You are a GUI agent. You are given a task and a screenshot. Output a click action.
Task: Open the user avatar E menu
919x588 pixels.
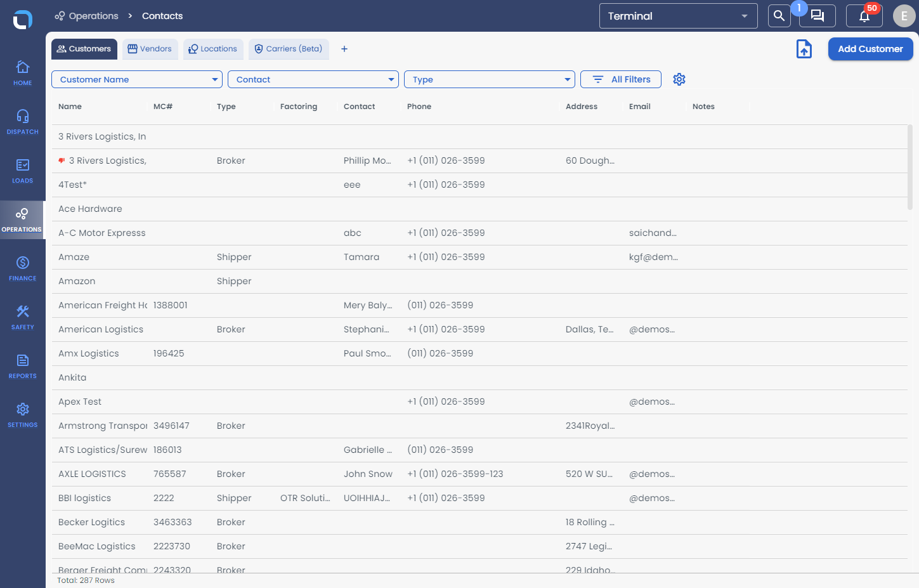pos(904,16)
